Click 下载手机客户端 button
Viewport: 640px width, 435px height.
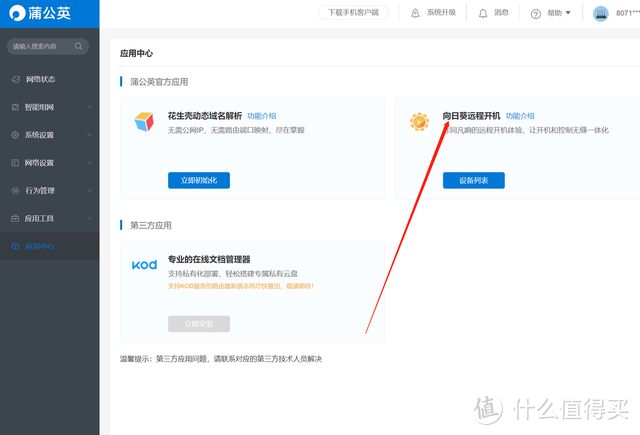coord(353,13)
